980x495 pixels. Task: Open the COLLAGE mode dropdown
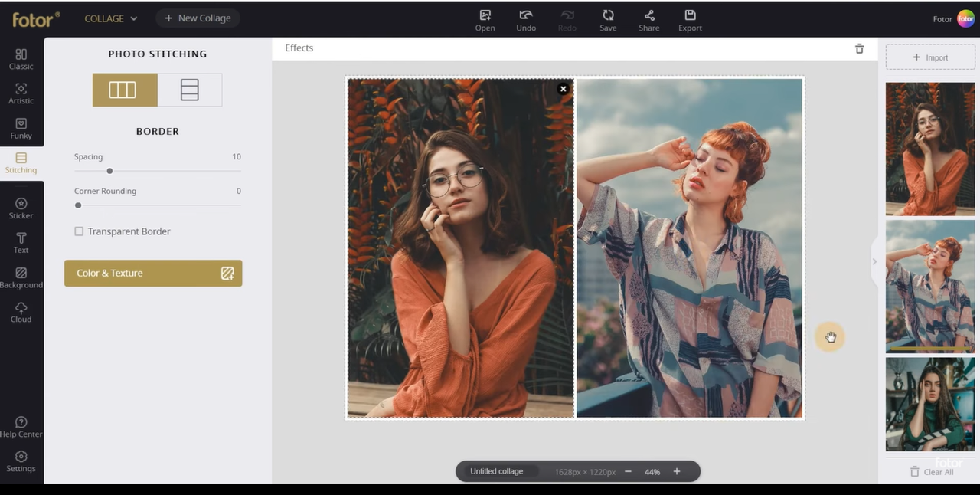(110, 18)
